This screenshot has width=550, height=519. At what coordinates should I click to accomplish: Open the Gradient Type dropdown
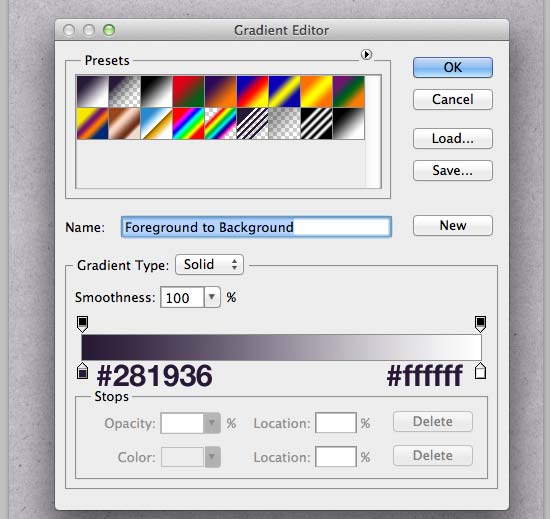(x=209, y=264)
